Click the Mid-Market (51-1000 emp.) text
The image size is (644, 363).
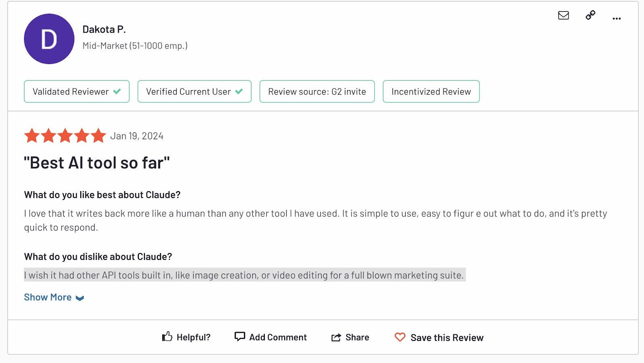click(135, 46)
